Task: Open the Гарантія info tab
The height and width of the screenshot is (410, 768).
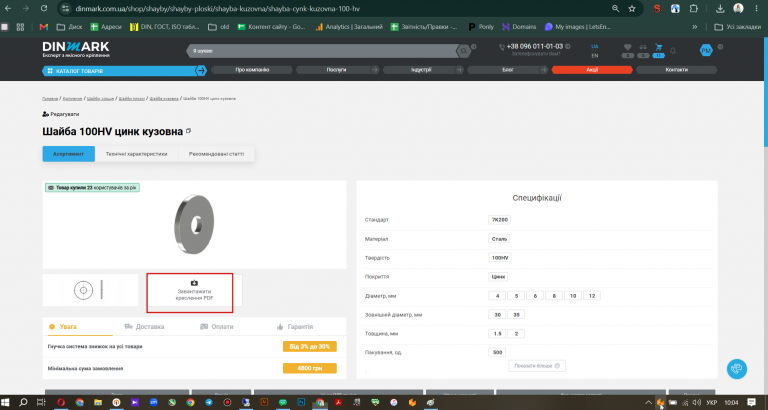Action: pyautogui.click(x=295, y=327)
